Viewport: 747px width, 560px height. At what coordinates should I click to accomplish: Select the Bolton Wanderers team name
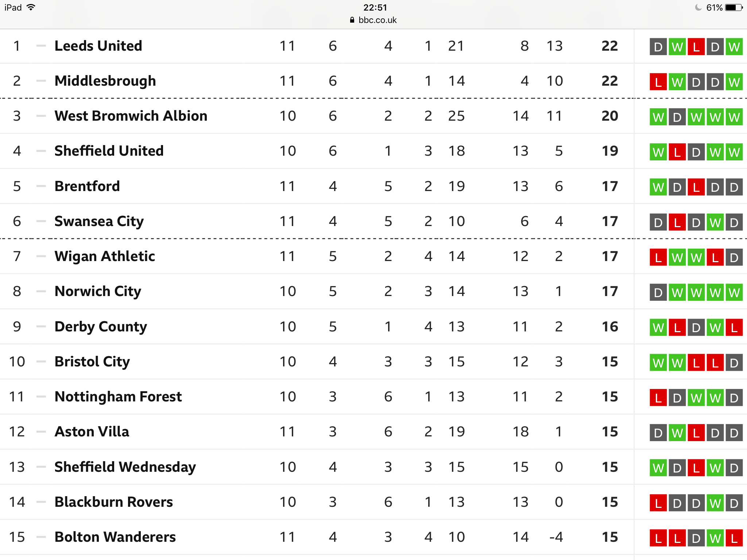click(115, 537)
